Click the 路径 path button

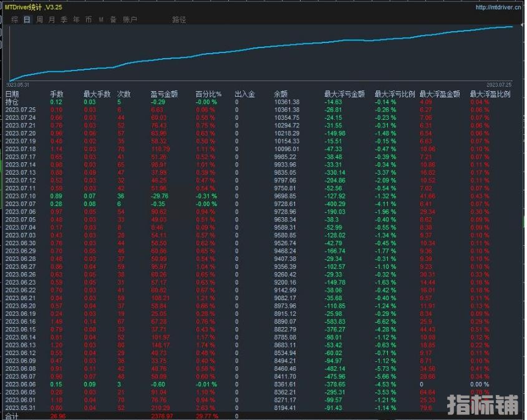tap(179, 19)
